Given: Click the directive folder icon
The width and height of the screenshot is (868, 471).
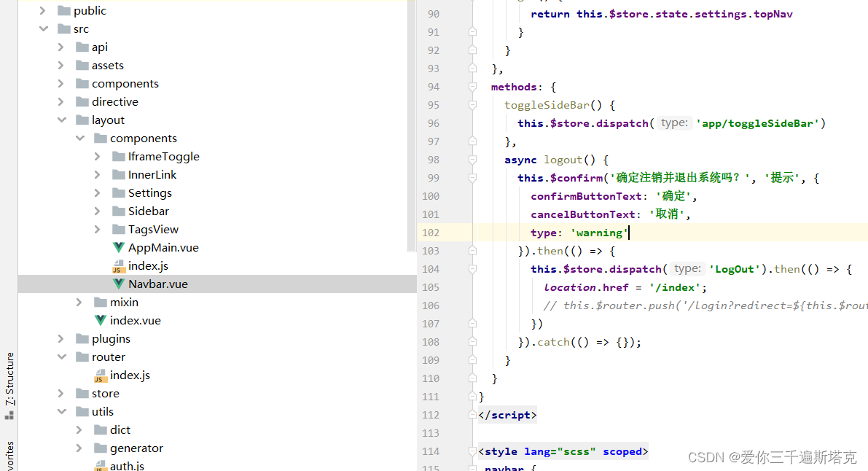Looking at the screenshot, I should (x=82, y=102).
